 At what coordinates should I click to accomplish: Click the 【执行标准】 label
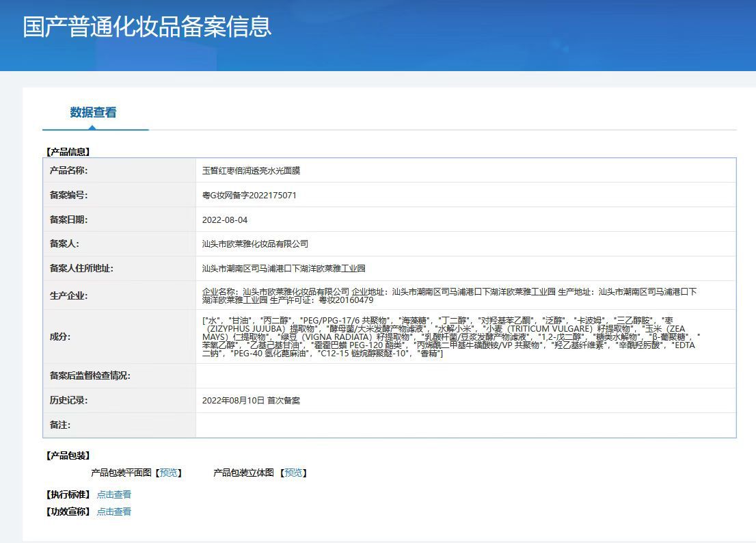pos(68,494)
